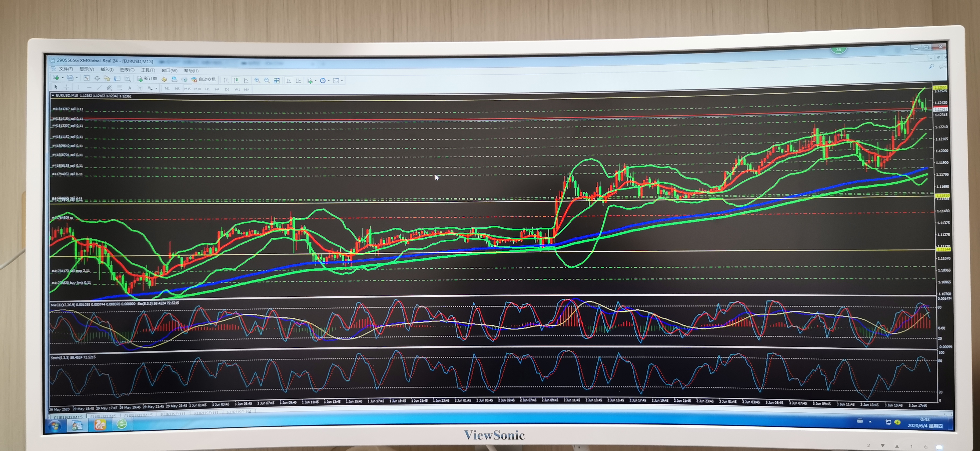Select the horizontal line tool
The height and width of the screenshot is (451, 980).
[89, 88]
